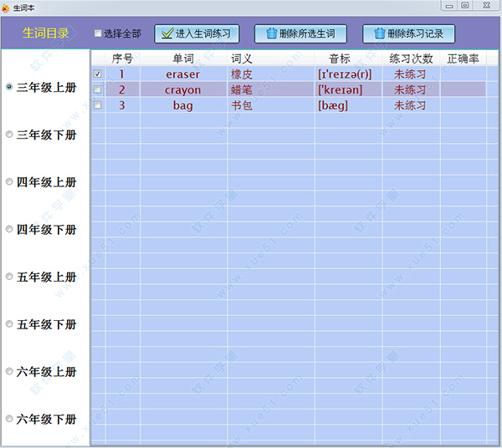Click serial number 1
502x448 pixels.
(x=121, y=74)
